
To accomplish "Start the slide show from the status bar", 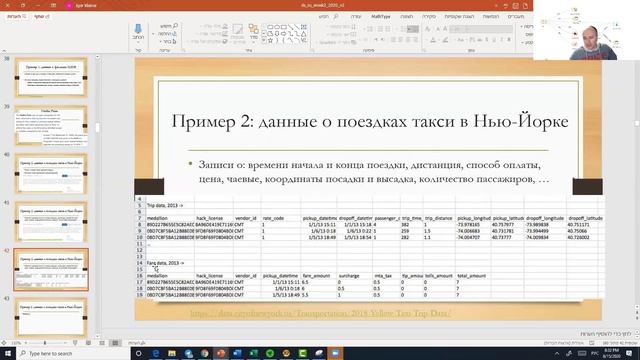I will tap(75, 343).
